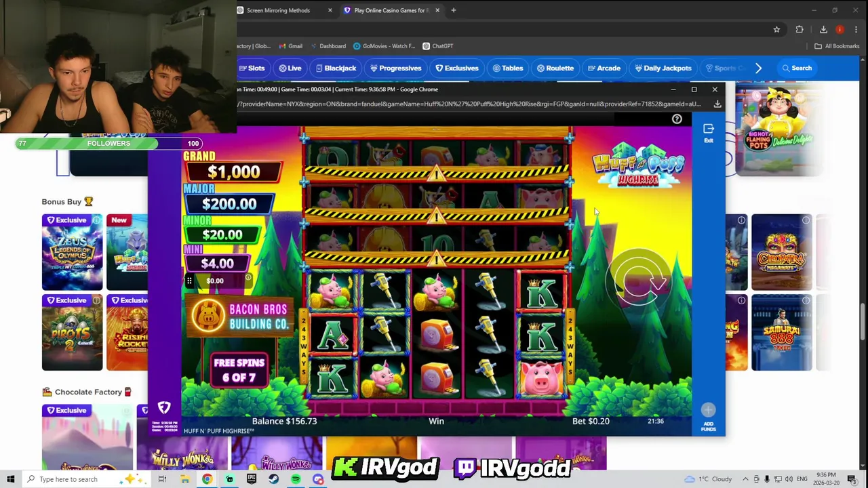Viewport: 868px width, 488px height.
Task: Select the Roulette category
Action: tap(555, 68)
